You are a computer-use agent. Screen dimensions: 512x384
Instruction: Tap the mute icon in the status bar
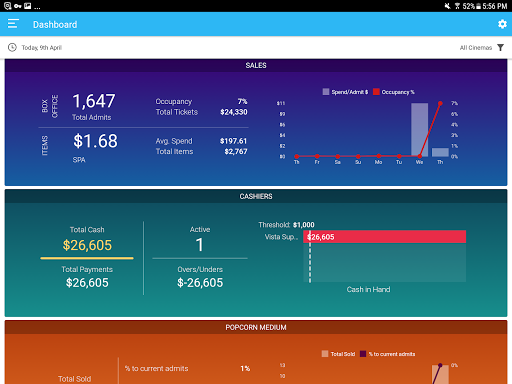(x=447, y=6)
